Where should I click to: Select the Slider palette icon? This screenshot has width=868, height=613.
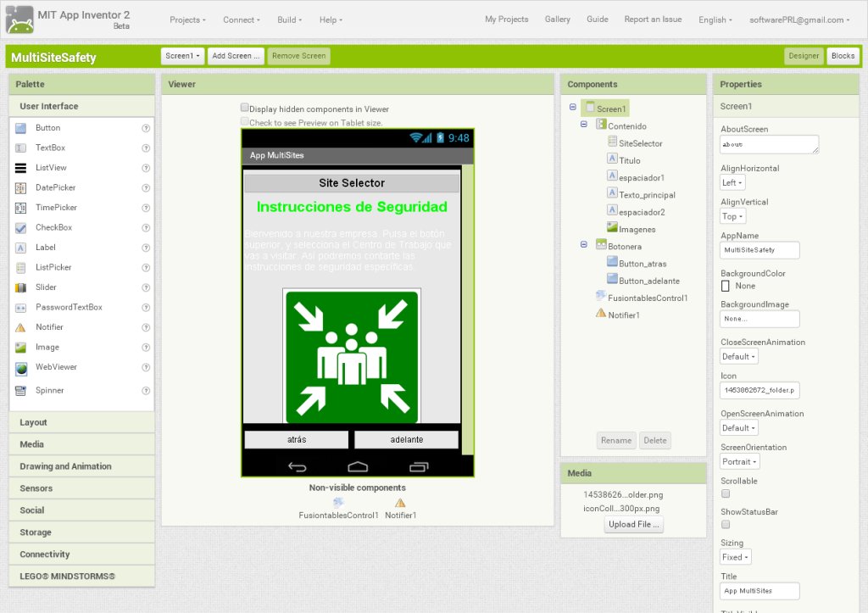tap(20, 288)
